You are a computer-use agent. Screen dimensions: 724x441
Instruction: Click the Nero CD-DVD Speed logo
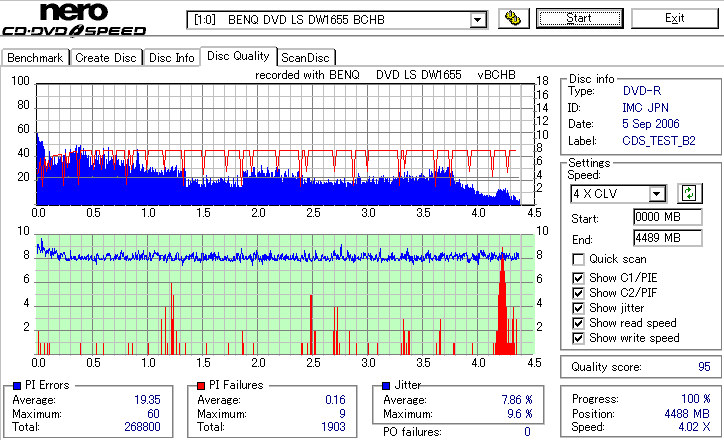click(74, 19)
